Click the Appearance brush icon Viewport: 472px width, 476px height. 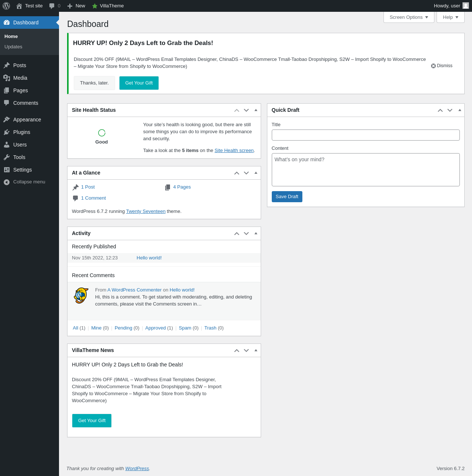click(x=7, y=120)
